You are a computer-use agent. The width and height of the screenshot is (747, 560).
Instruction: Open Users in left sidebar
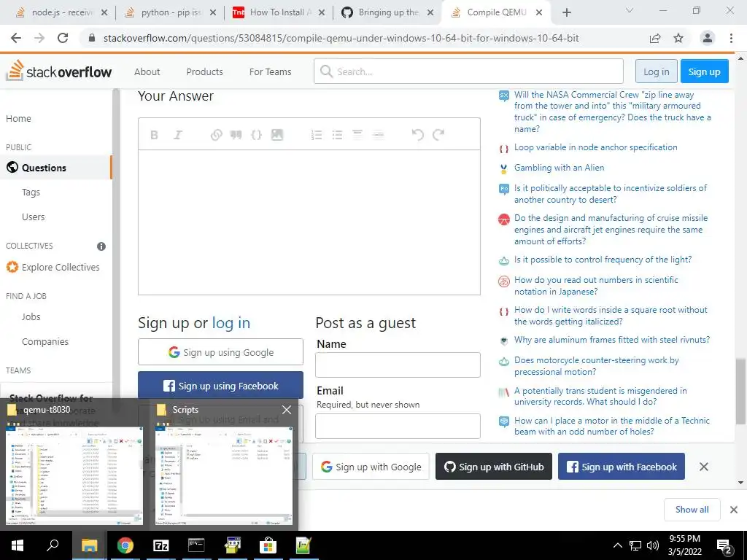[34, 217]
